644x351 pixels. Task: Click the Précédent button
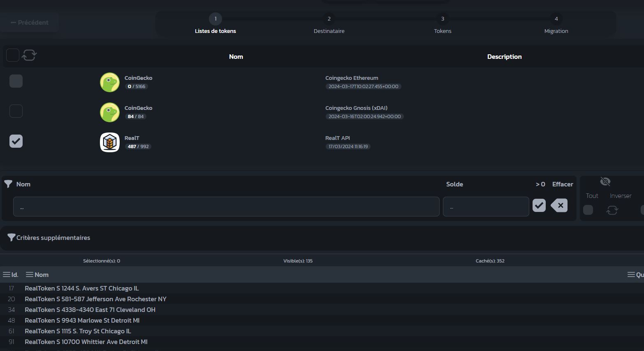pos(29,22)
